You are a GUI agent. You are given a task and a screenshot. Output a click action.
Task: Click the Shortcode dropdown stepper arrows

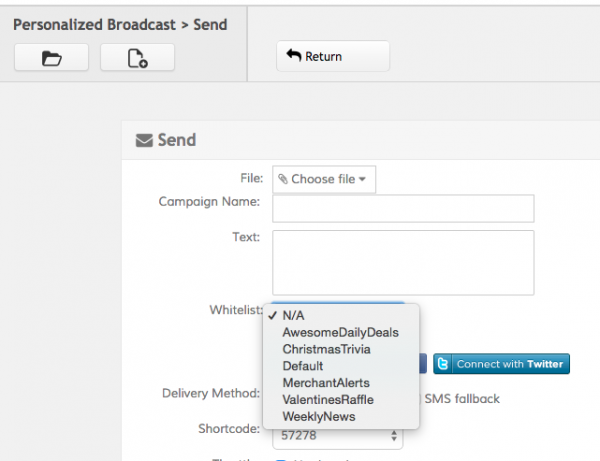pos(394,435)
